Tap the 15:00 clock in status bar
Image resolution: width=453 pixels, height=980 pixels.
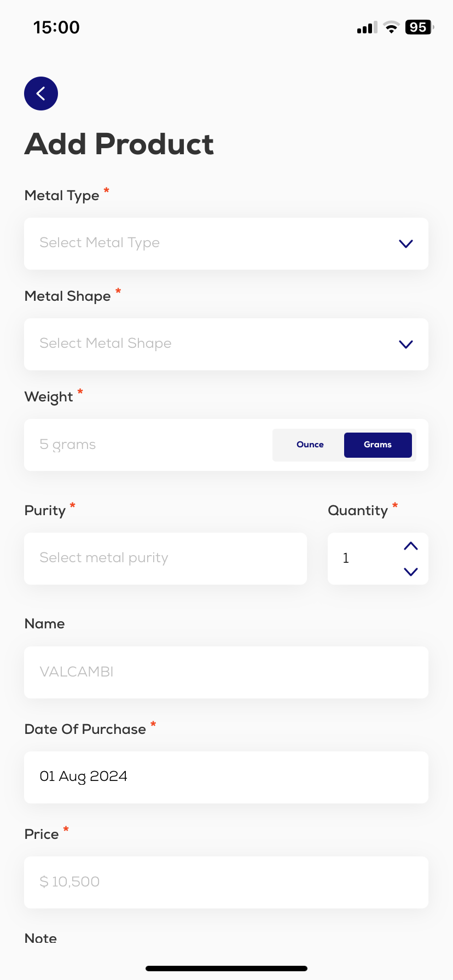tap(56, 27)
